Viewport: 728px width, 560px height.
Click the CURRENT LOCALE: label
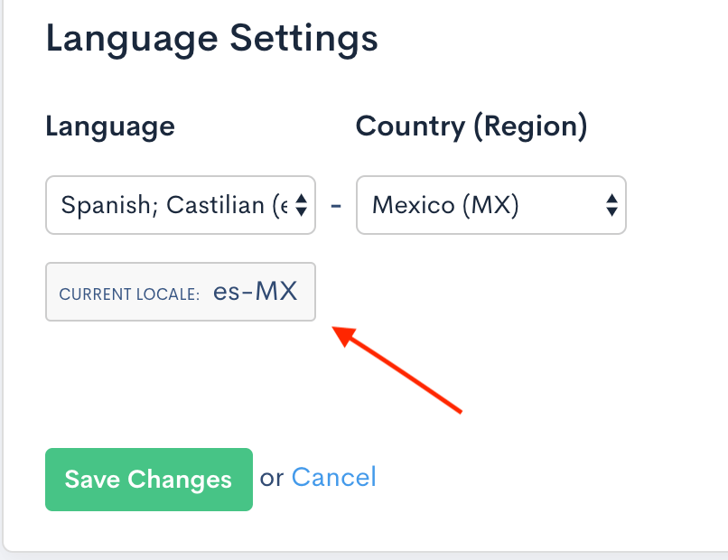[x=128, y=294]
